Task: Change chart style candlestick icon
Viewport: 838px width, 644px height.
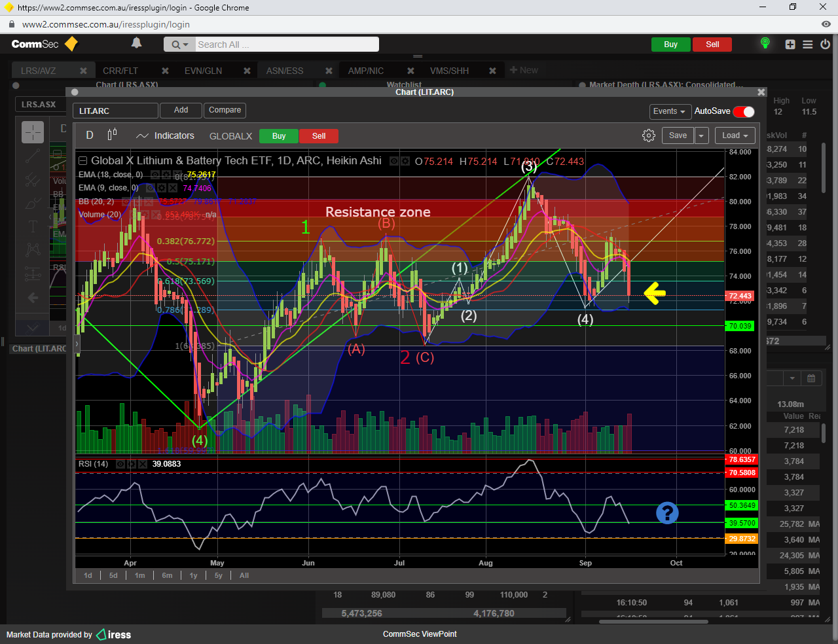Action: (112, 134)
